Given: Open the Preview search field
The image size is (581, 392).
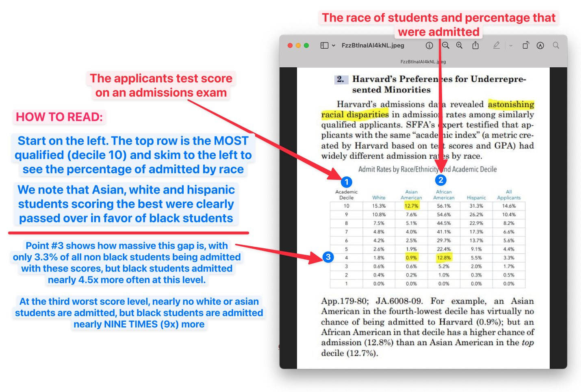Looking at the screenshot, I should coord(556,45).
